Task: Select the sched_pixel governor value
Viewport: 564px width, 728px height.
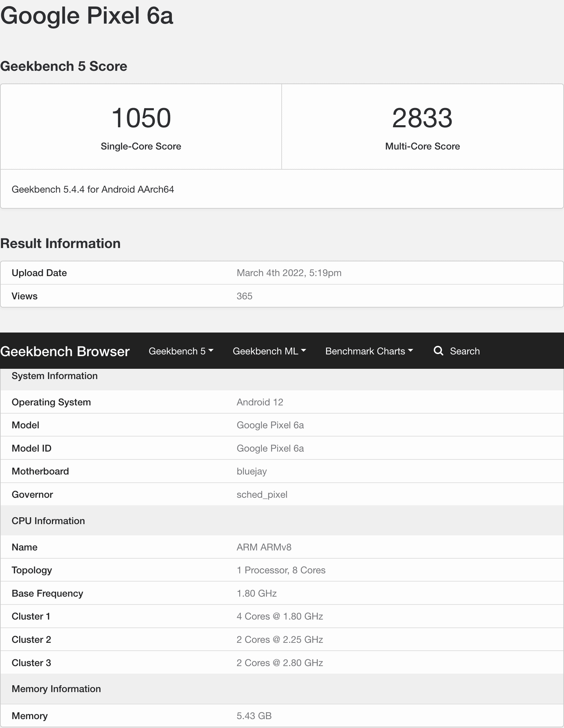Action: coord(262,495)
